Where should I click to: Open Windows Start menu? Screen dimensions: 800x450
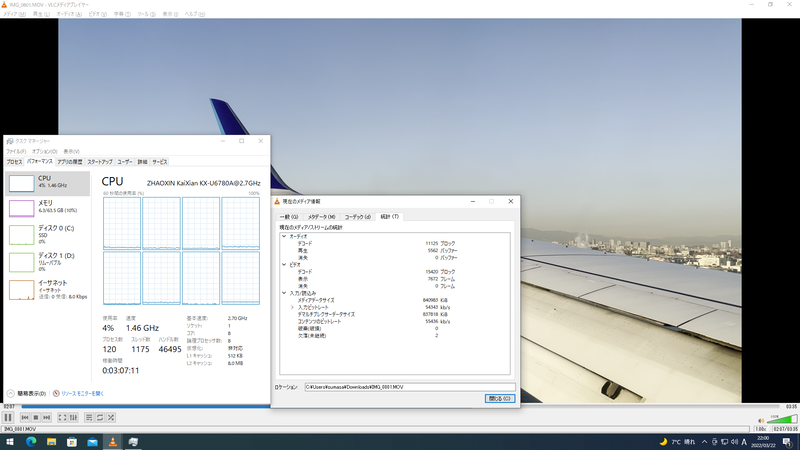point(10,442)
